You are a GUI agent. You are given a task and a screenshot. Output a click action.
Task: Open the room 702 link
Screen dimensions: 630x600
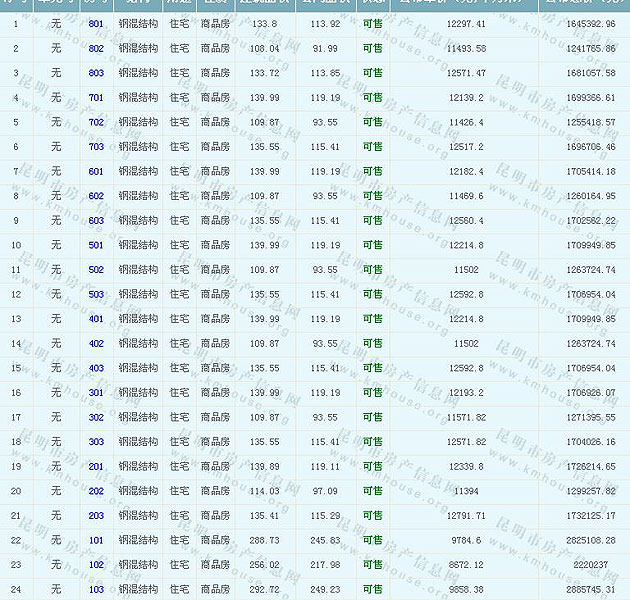click(96, 122)
